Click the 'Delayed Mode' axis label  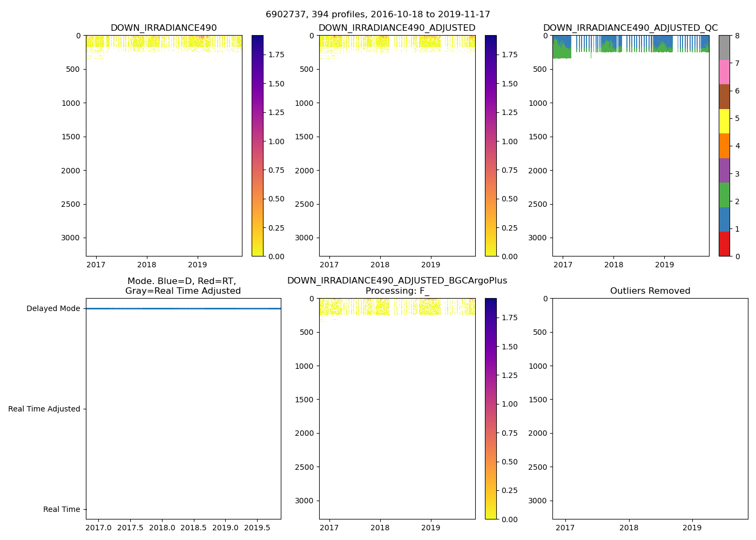(x=53, y=309)
